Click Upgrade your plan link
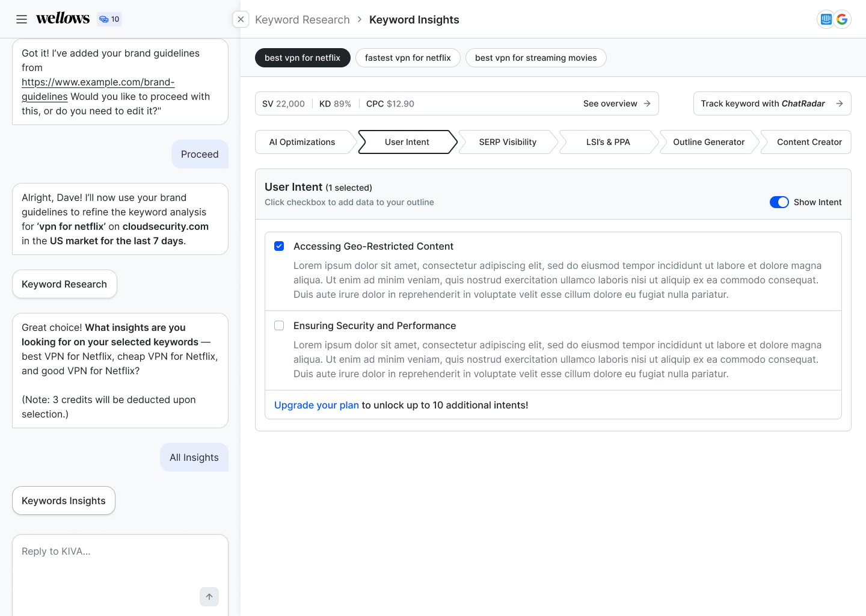This screenshot has height=616, width=866. [x=316, y=405]
